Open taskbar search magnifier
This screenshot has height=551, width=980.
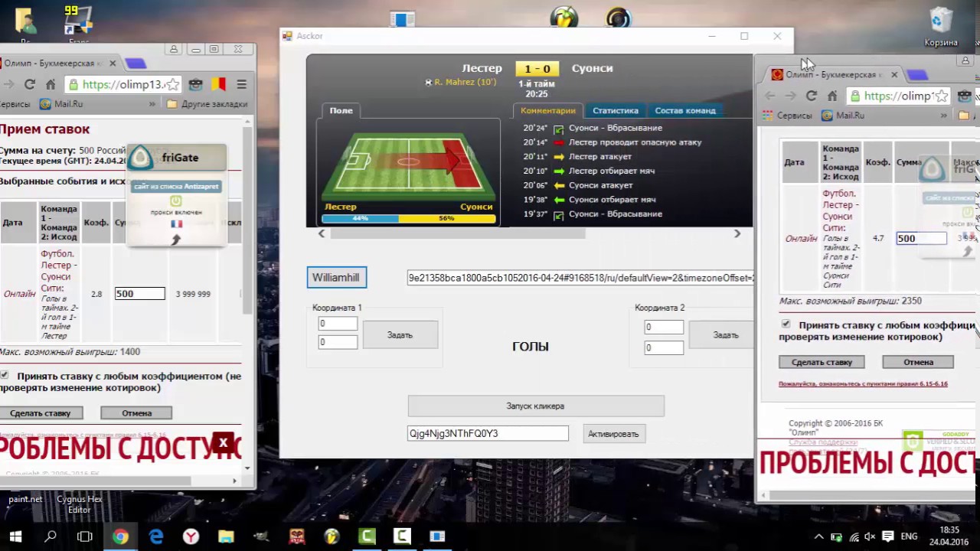pos(51,536)
